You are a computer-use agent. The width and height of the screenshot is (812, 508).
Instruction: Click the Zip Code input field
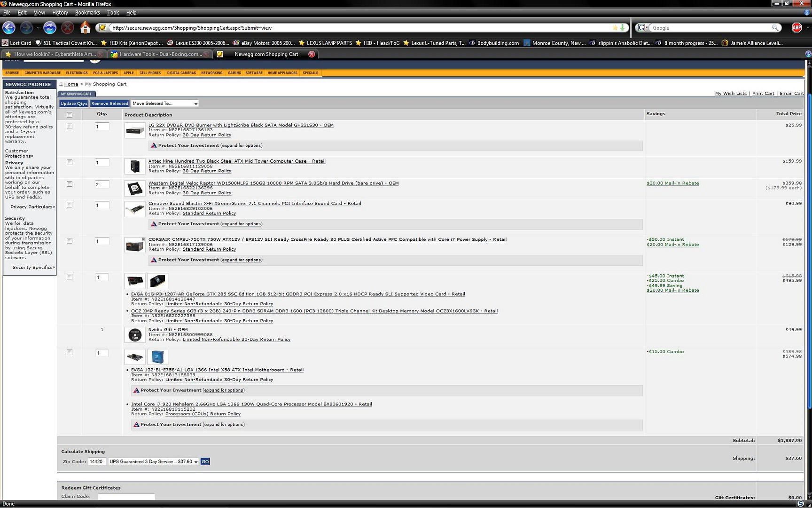click(97, 462)
